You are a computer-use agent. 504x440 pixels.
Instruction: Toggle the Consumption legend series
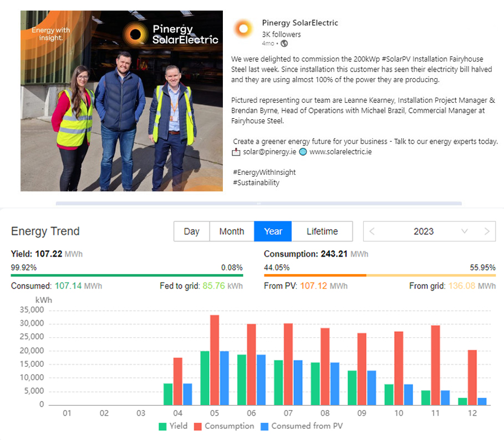point(224,426)
